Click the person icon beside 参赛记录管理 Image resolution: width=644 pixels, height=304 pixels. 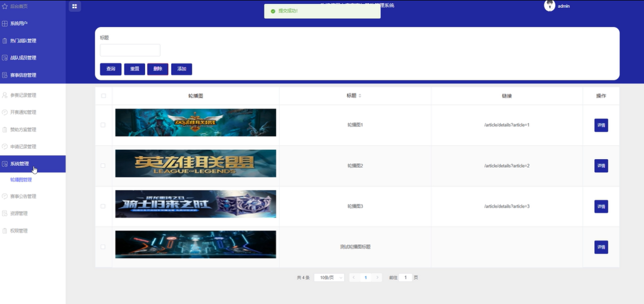click(5, 95)
